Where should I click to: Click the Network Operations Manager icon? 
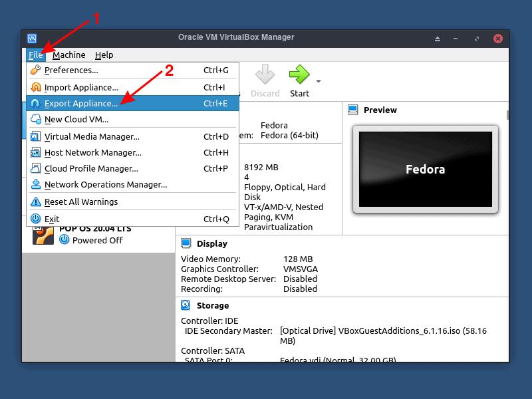(35, 185)
